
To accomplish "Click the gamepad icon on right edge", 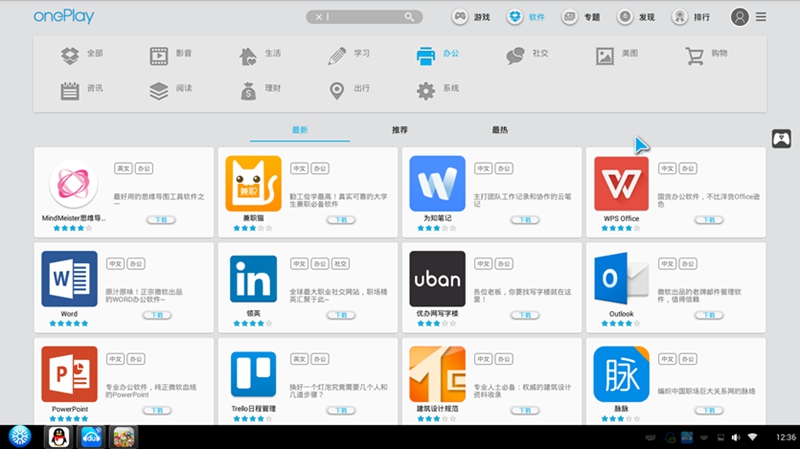I will coord(781,140).
